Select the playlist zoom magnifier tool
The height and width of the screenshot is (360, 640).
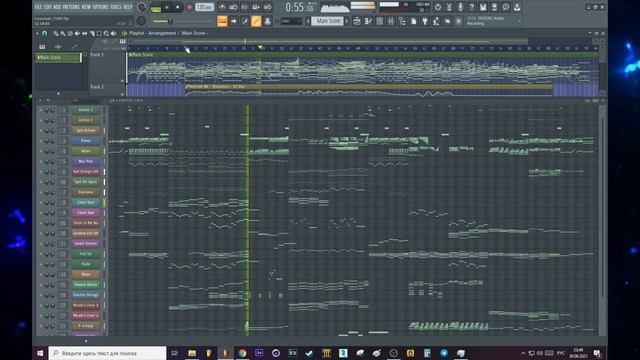pos(106,33)
